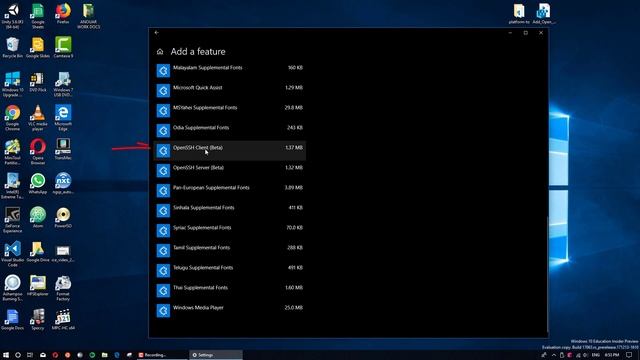Select Microsoft Quick Assist feature

click(230, 91)
